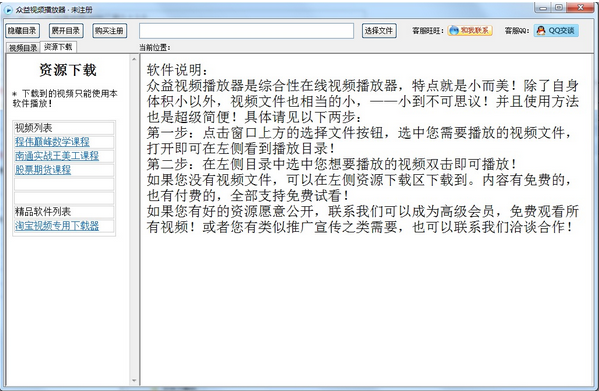This screenshot has width=599, height=391.
Task: Click the 视频列表 header cell
Action: (64, 128)
